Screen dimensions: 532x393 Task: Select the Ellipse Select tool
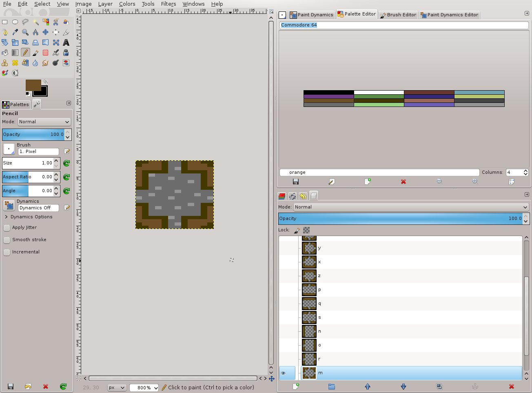click(15, 22)
